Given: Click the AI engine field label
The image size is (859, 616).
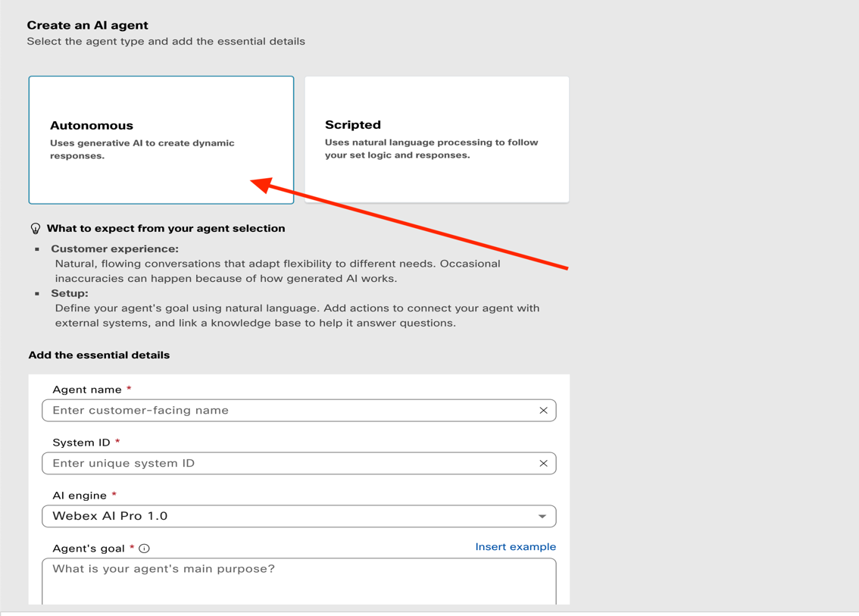Looking at the screenshot, I should 80,496.
